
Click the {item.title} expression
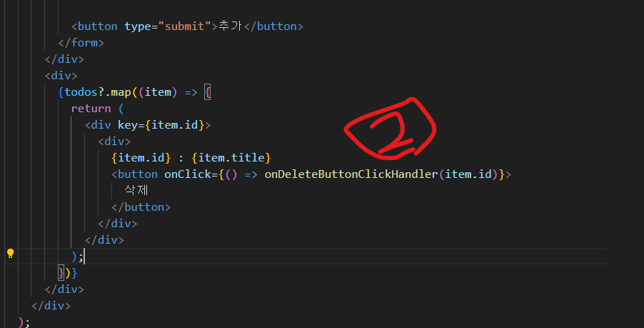(231, 158)
